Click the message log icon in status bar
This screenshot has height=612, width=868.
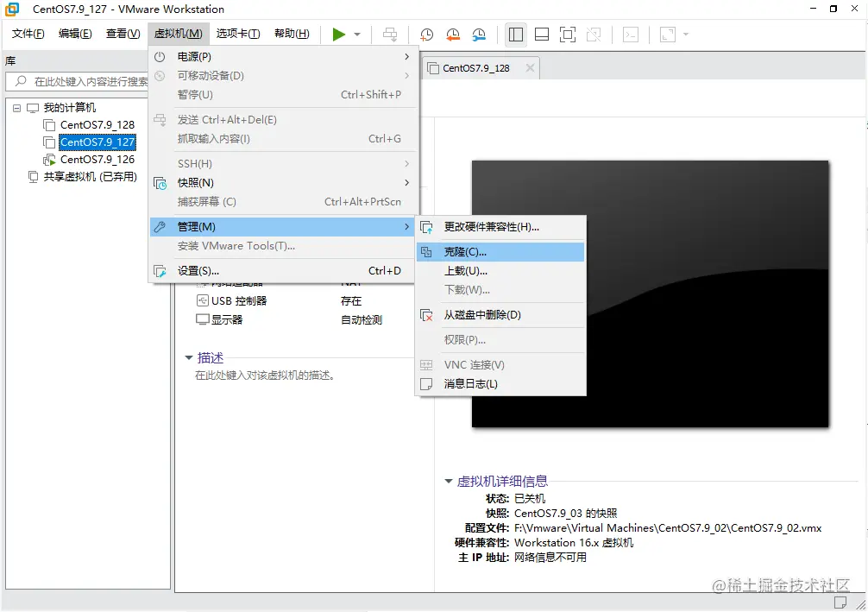click(x=840, y=602)
